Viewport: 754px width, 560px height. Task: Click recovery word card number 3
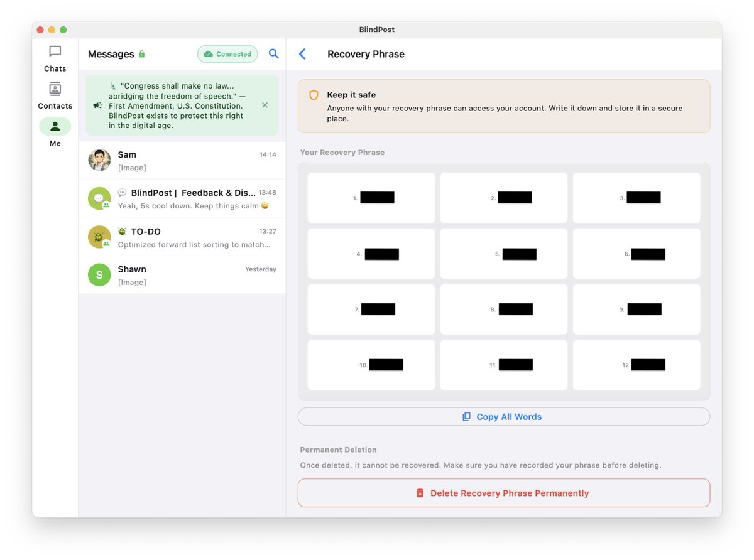[637, 198]
